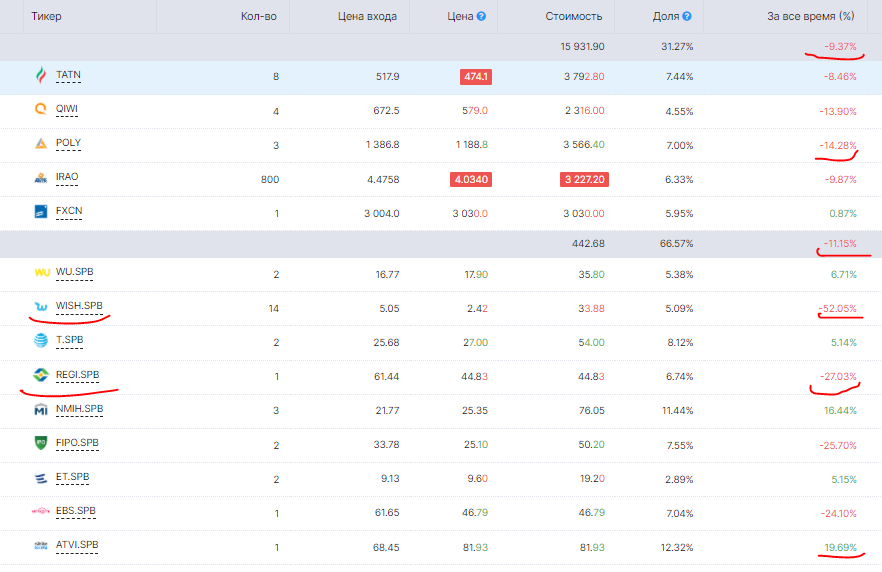Click help icon next to Доля header

(x=687, y=16)
